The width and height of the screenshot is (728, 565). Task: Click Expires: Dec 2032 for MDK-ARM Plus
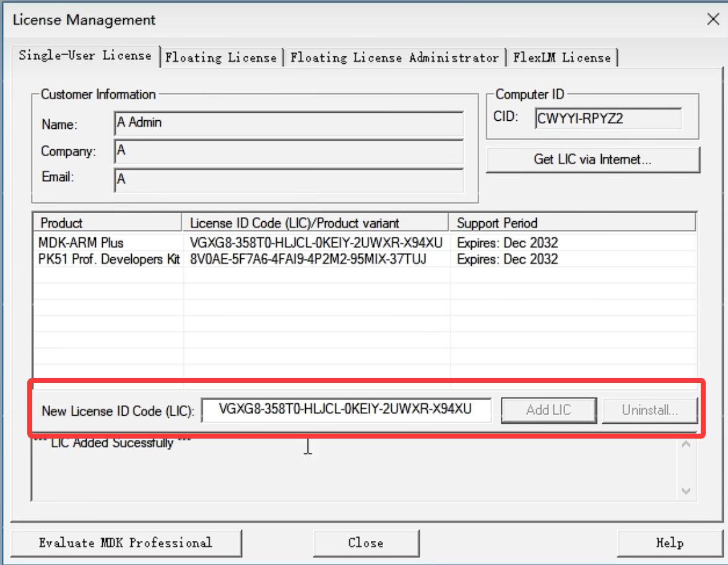point(508,243)
